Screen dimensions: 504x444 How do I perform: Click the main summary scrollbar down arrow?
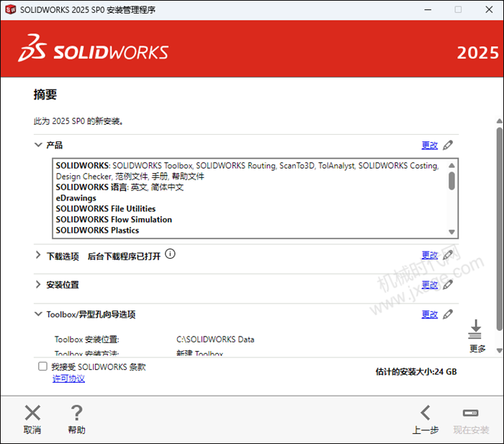click(x=499, y=351)
